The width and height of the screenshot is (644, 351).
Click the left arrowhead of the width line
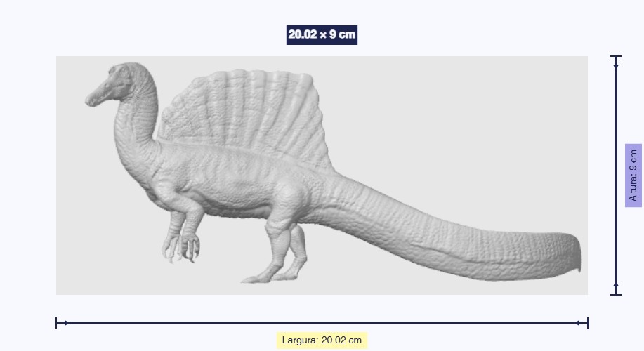(65, 323)
